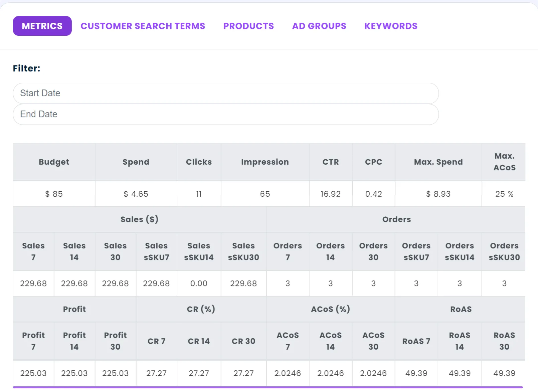Click the CR 7 column header
The image size is (538, 392).
[x=156, y=341]
